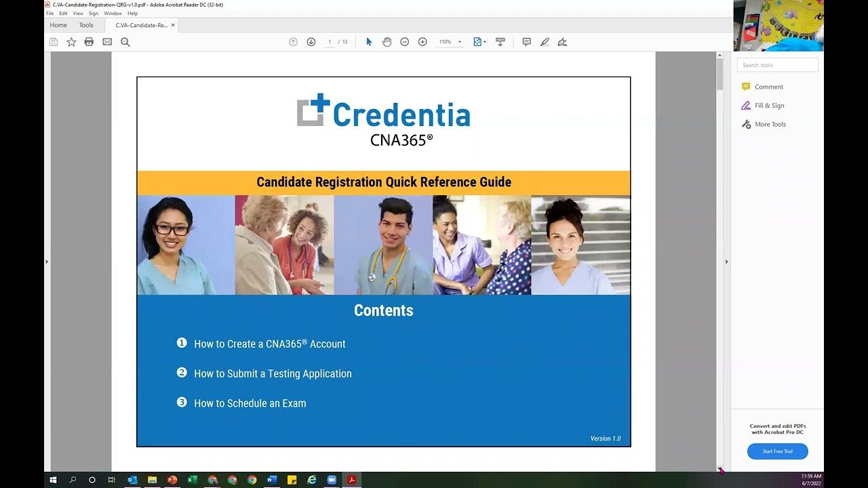
Task: Click the scrolling mode toolbar icon
Action: coord(500,42)
